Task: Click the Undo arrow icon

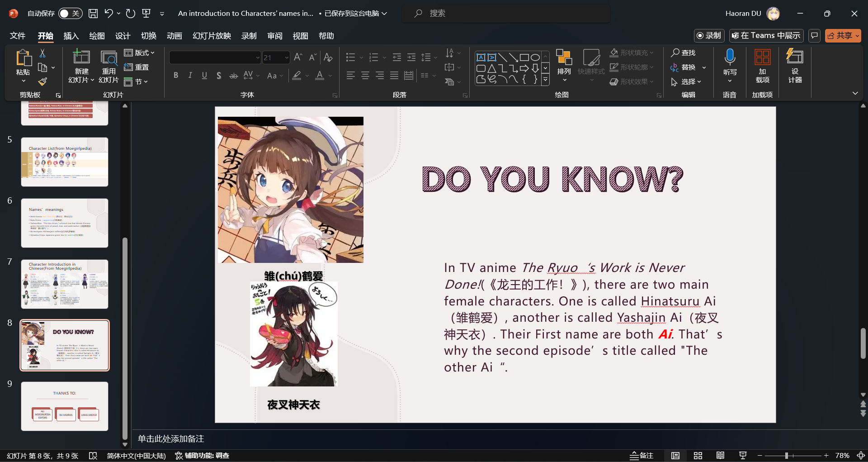Action: (x=108, y=14)
